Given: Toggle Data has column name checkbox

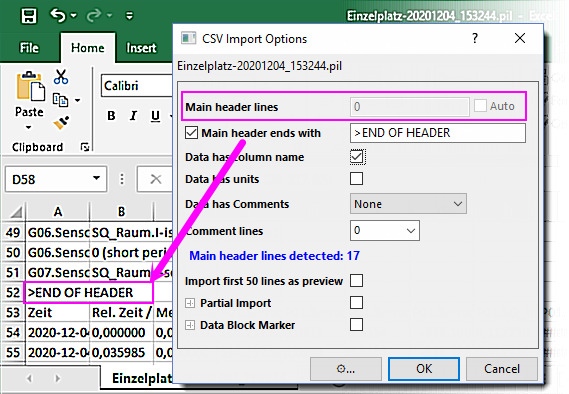Looking at the screenshot, I should click(x=357, y=157).
